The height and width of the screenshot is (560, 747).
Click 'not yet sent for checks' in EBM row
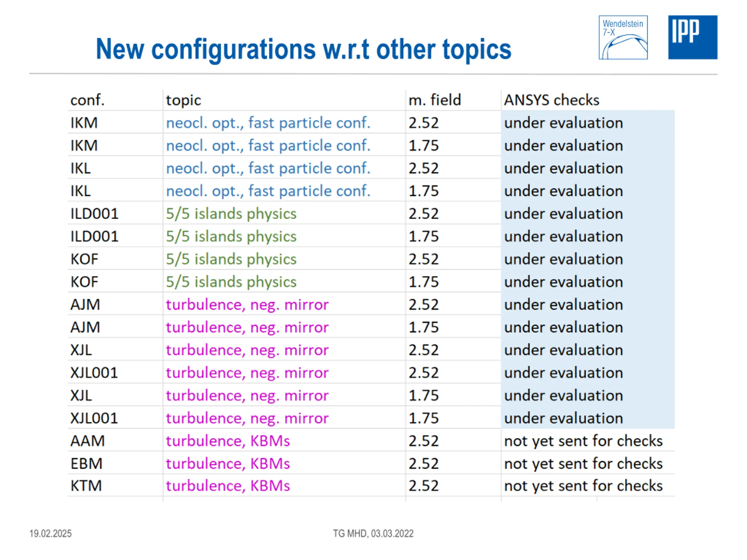(583, 463)
